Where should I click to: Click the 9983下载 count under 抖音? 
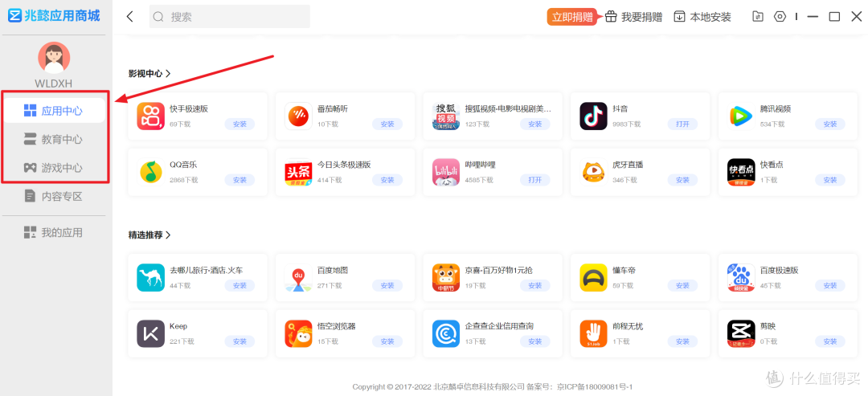[625, 125]
